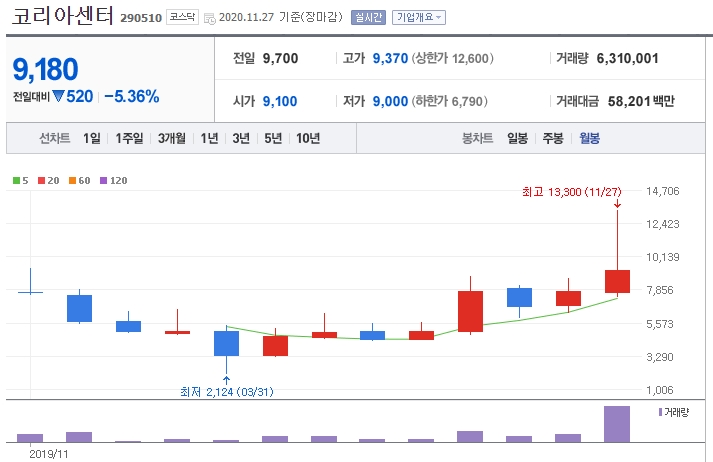
Task: Select the 1일 line chart tab
Action: click(x=91, y=138)
